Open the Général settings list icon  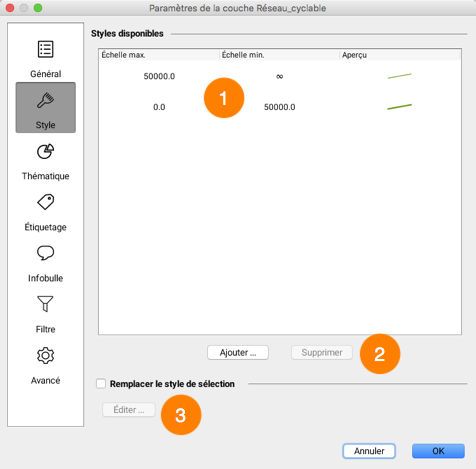pyautogui.click(x=45, y=49)
